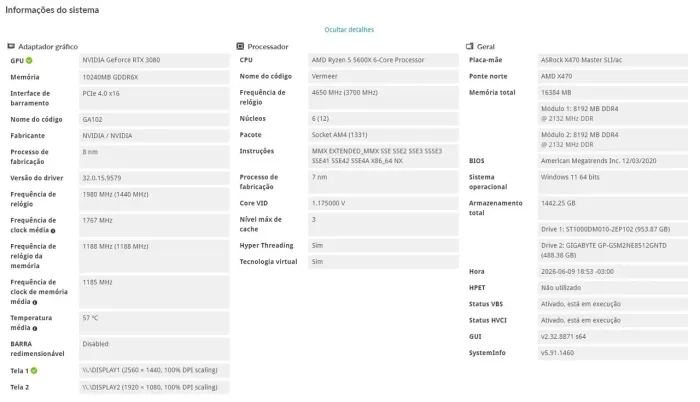
Task: Select the DISPLAY2 1920 × 1080 field
Action: pyautogui.click(x=154, y=387)
